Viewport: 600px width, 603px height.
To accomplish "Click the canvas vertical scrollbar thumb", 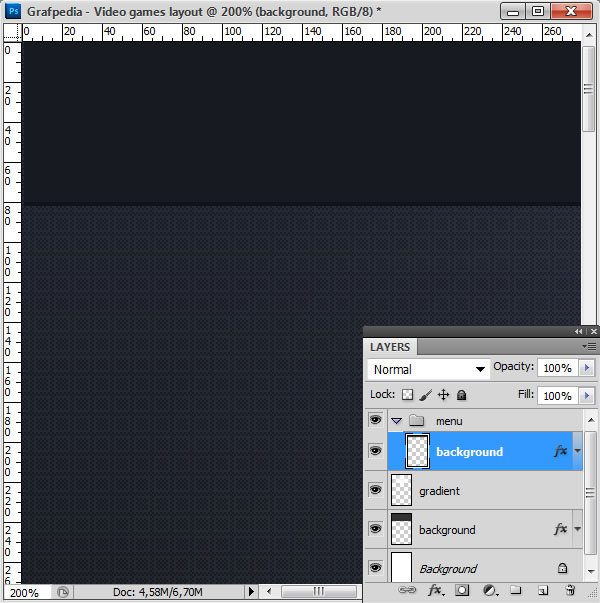I will [x=588, y=89].
